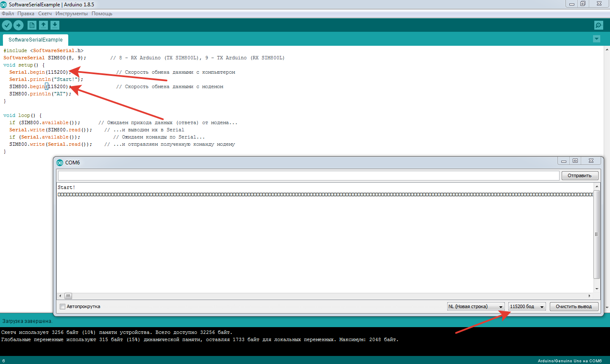Click the "Start!" line in serial output
The height and width of the screenshot is (364, 610).
click(67, 187)
